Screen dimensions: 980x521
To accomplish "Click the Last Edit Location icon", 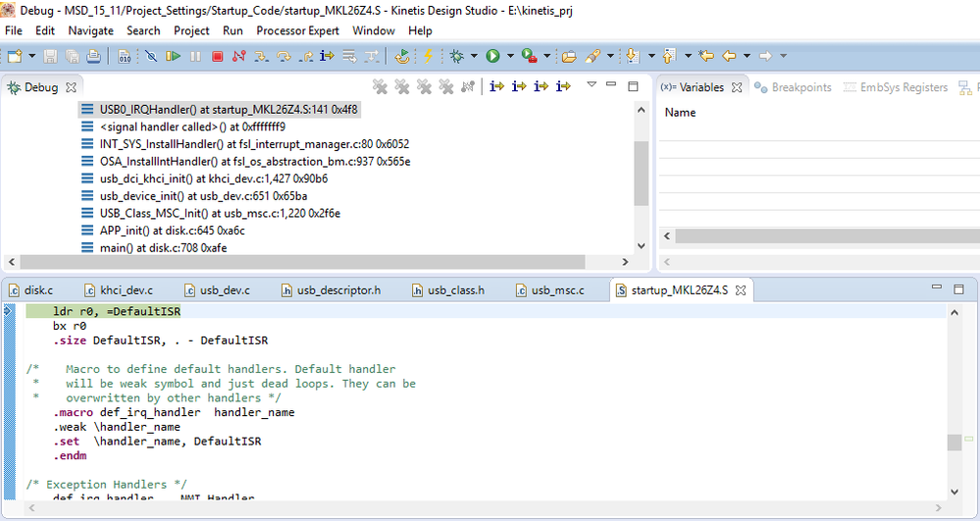I will [x=706, y=56].
